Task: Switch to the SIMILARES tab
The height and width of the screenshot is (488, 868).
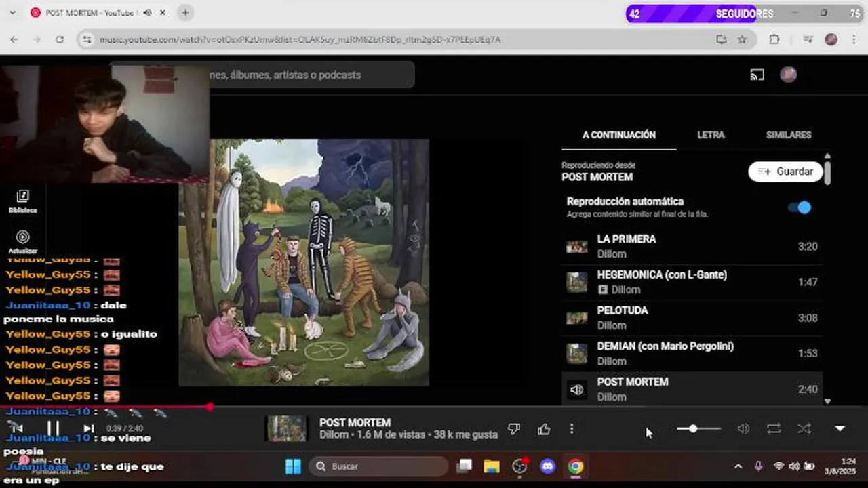Action: pyautogui.click(x=789, y=135)
